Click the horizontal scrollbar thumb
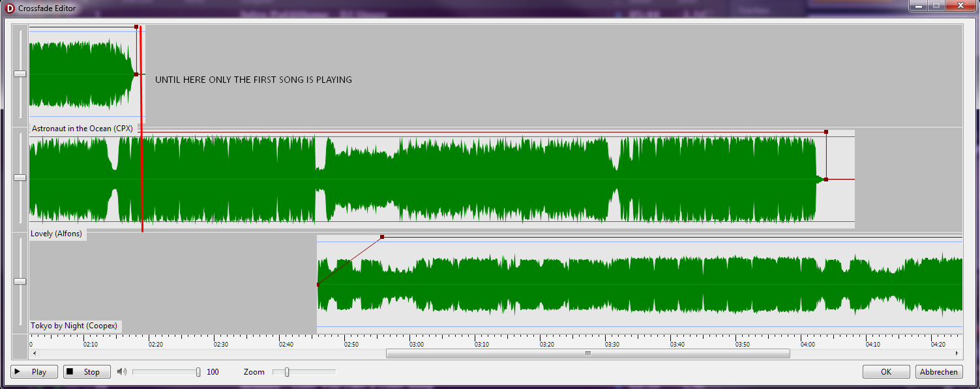The image size is (980, 389). pyautogui.click(x=587, y=354)
